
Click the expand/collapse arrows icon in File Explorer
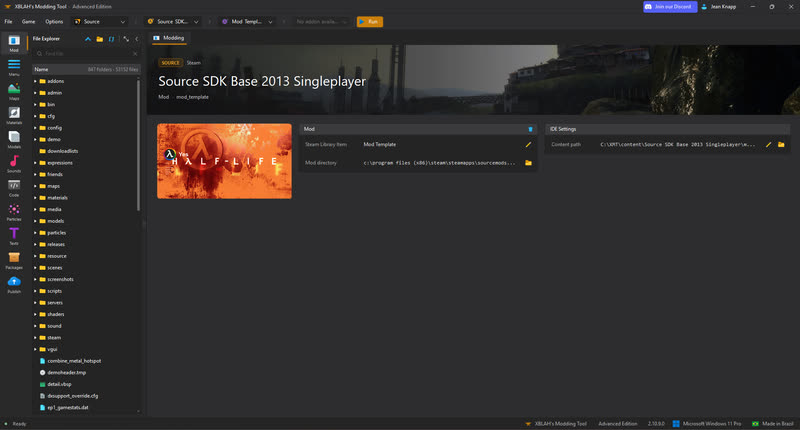pos(126,39)
